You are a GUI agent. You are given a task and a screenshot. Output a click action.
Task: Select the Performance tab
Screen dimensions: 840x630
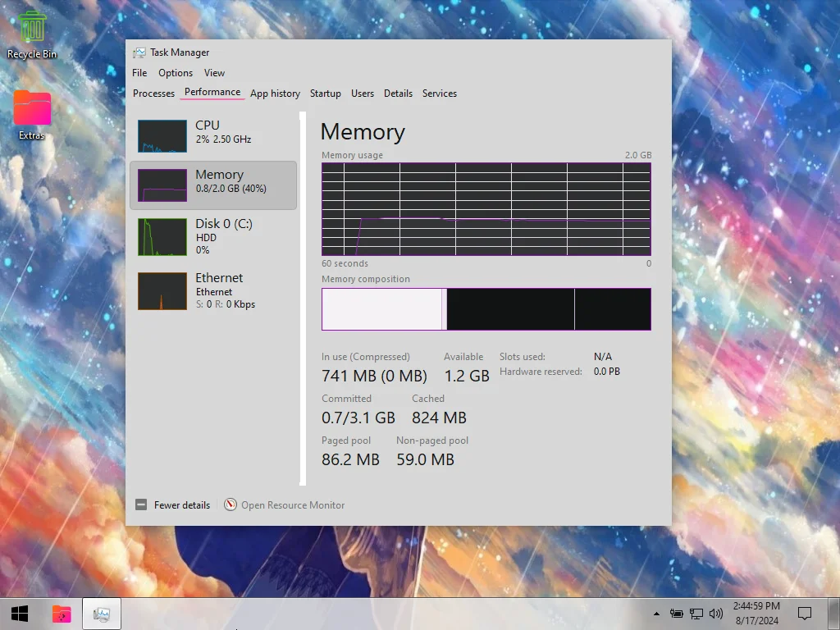[212, 92]
